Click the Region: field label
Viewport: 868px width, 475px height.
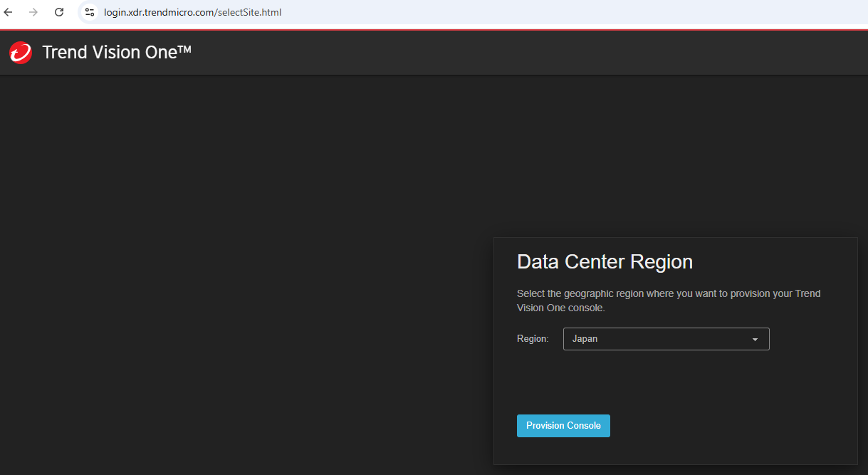point(533,339)
